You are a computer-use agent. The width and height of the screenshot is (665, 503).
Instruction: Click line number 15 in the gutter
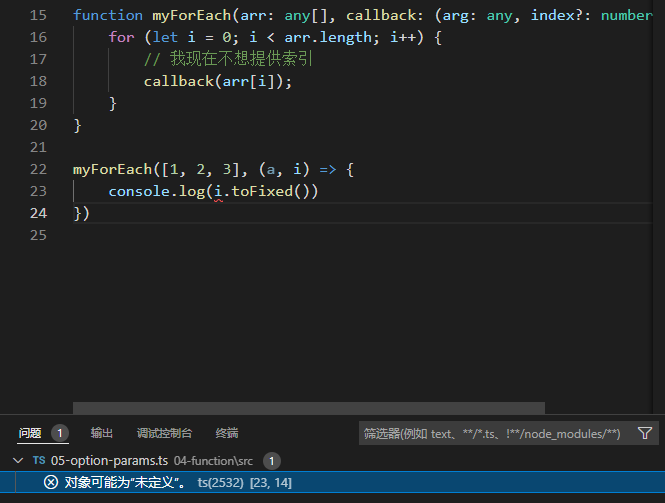39,15
